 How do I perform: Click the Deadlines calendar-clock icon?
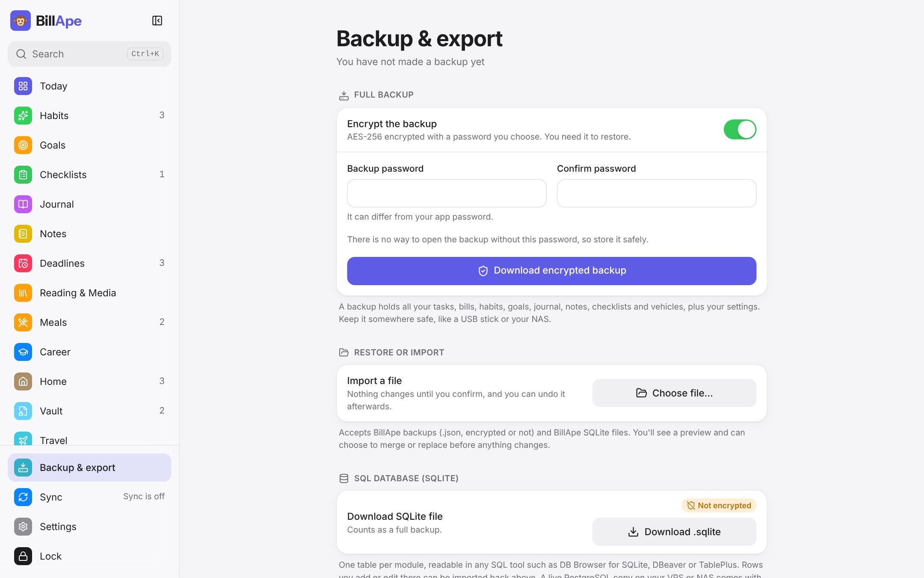[23, 263]
